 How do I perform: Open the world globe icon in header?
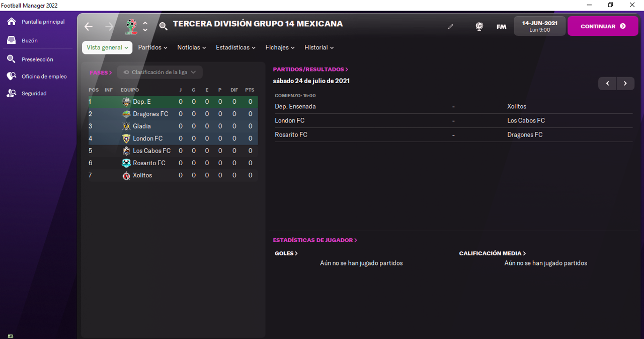coord(479,26)
